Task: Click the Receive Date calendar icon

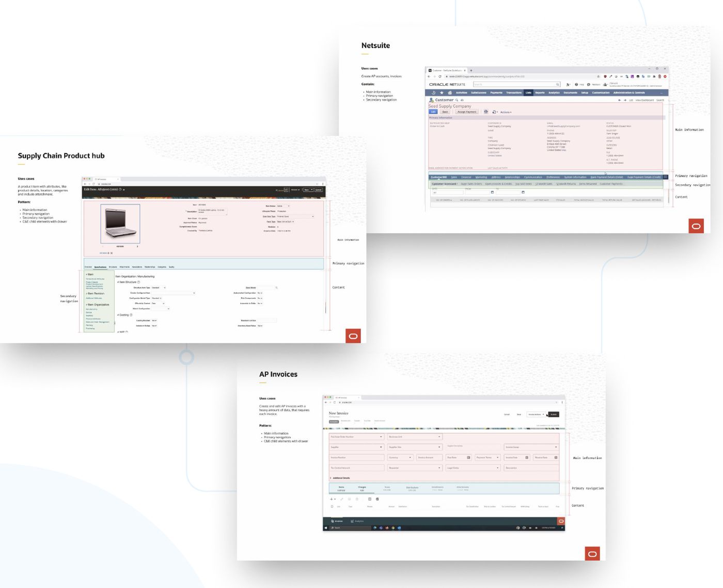Action: click(556, 457)
